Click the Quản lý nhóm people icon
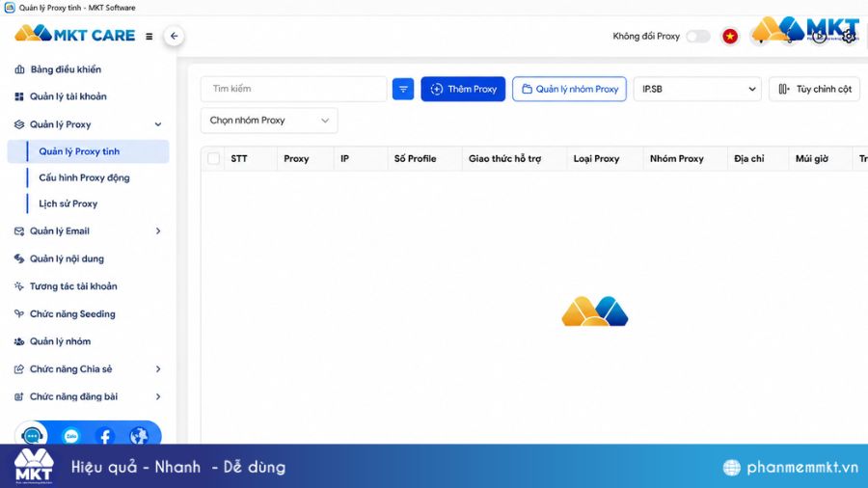The height and width of the screenshot is (488, 868). [x=19, y=341]
